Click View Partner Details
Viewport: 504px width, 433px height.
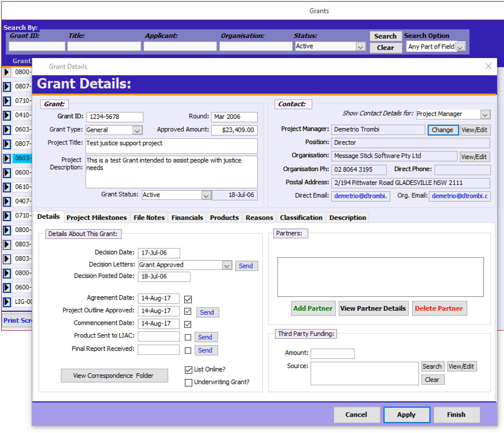point(373,308)
